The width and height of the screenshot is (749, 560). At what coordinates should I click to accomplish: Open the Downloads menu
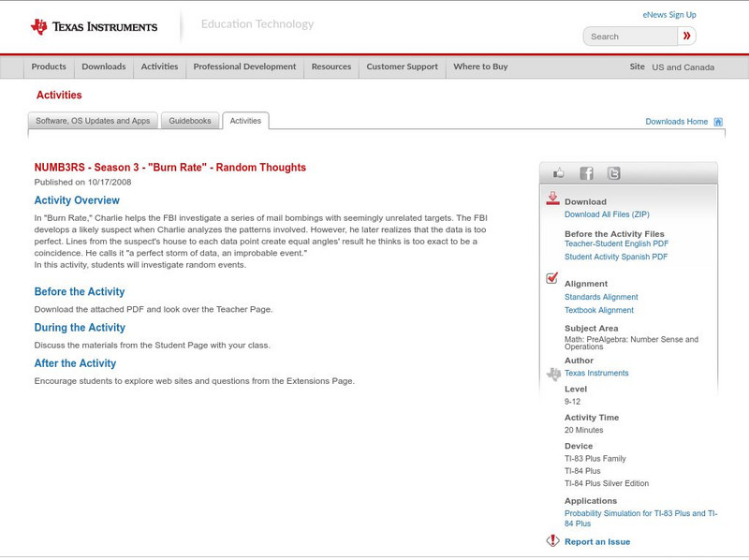click(x=104, y=66)
